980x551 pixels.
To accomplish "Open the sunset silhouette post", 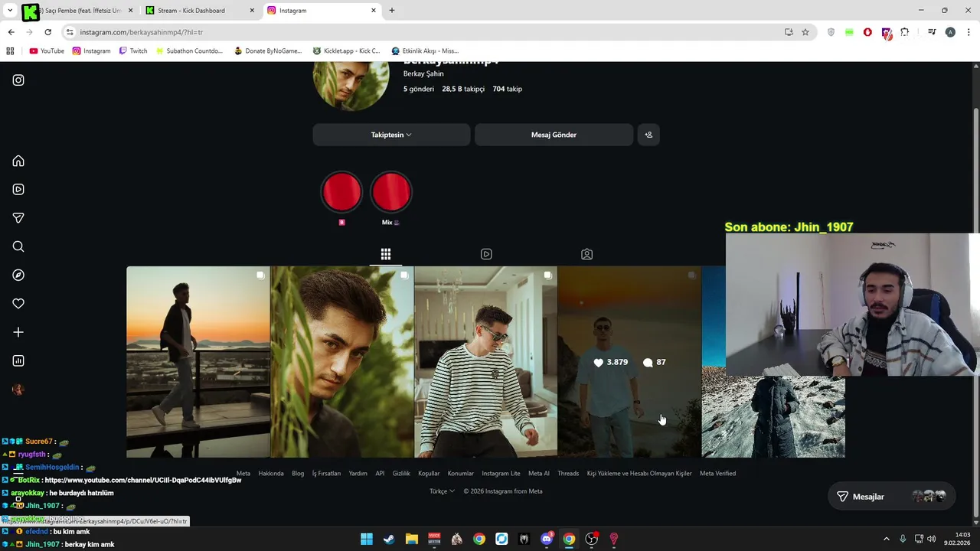I will [x=198, y=362].
